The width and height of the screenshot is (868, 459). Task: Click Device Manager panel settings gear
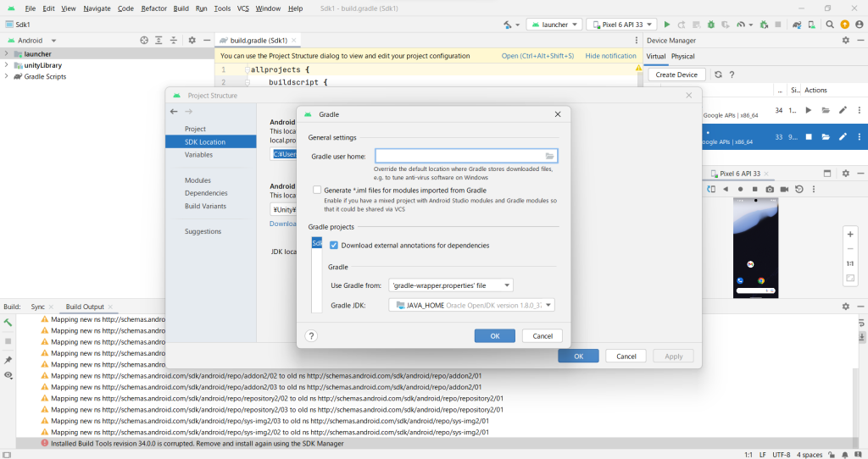tap(845, 41)
